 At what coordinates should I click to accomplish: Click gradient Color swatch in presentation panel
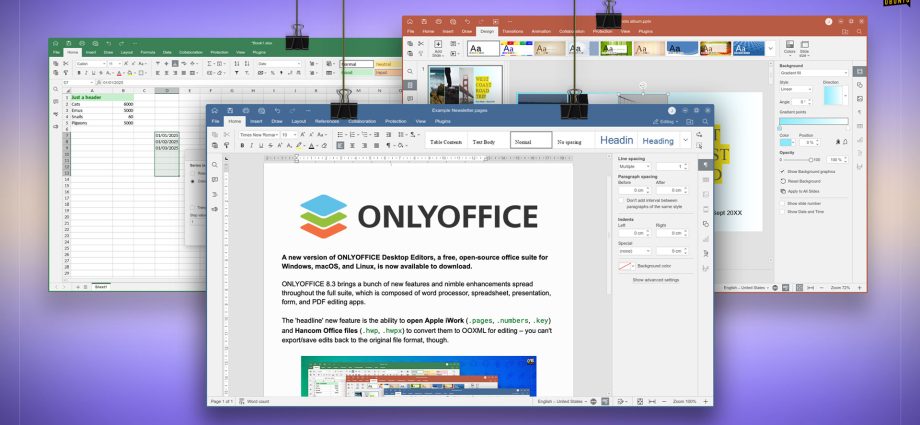(786, 143)
